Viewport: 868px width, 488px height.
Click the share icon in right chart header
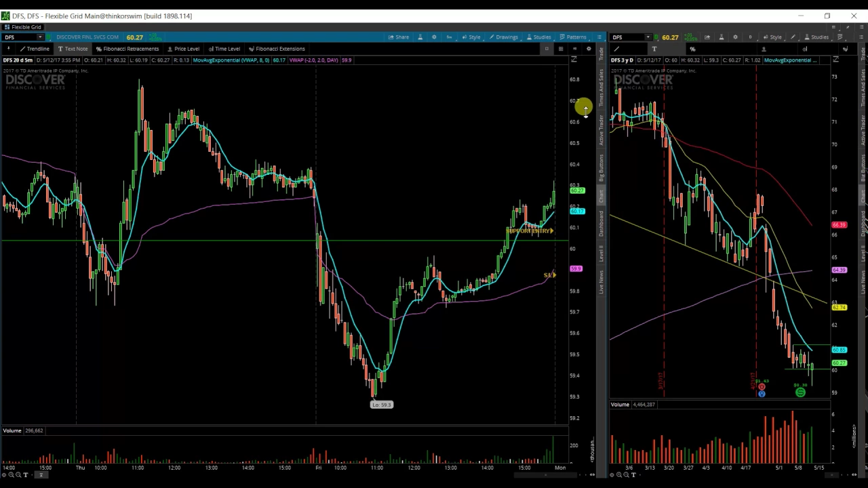(707, 37)
